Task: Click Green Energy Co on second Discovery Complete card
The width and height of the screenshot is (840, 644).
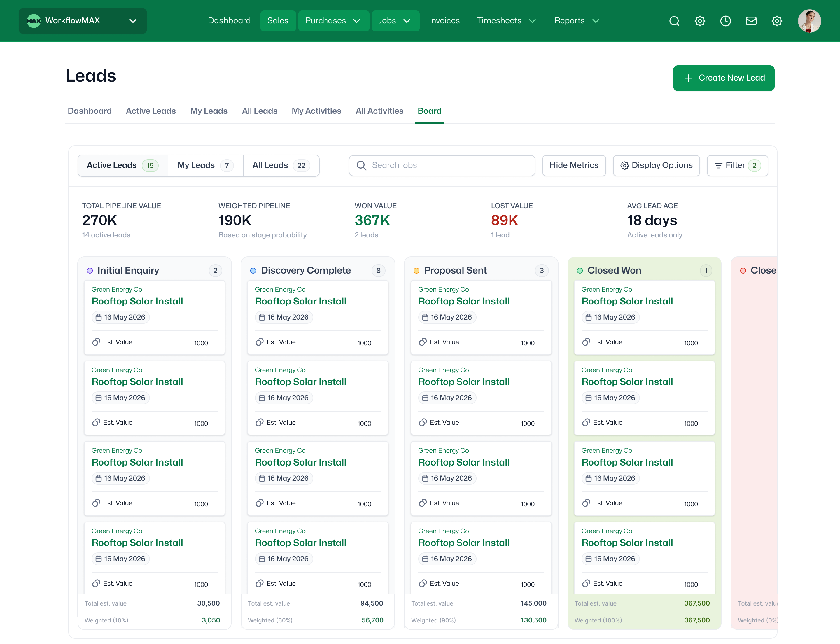Action: [280, 370]
